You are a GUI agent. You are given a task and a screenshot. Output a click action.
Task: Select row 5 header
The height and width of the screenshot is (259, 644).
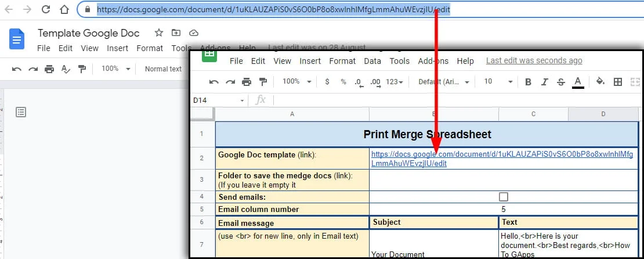click(x=202, y=209)
